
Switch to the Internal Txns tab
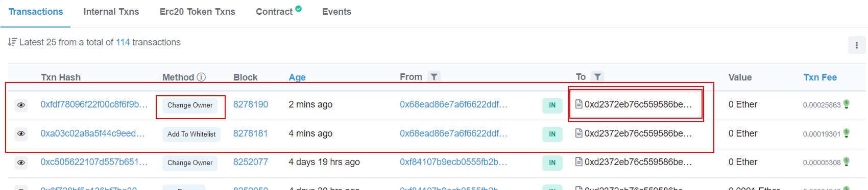111,12
